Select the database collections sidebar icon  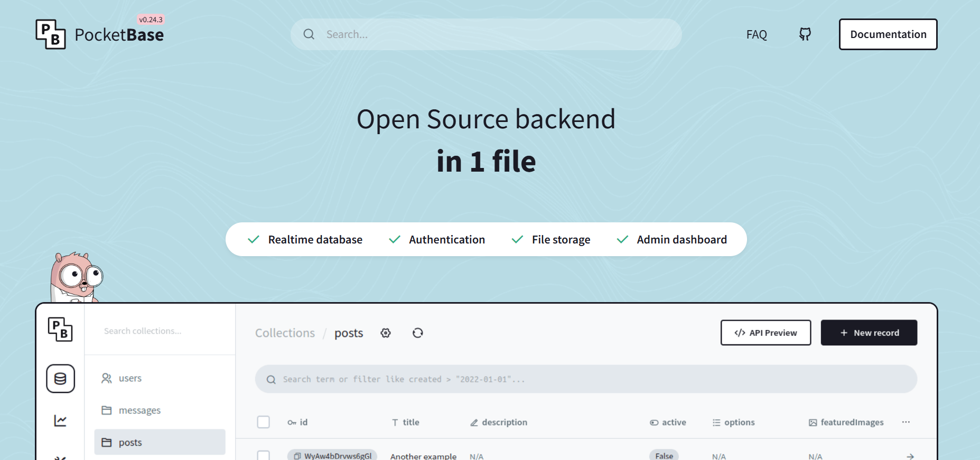[60, 379]
